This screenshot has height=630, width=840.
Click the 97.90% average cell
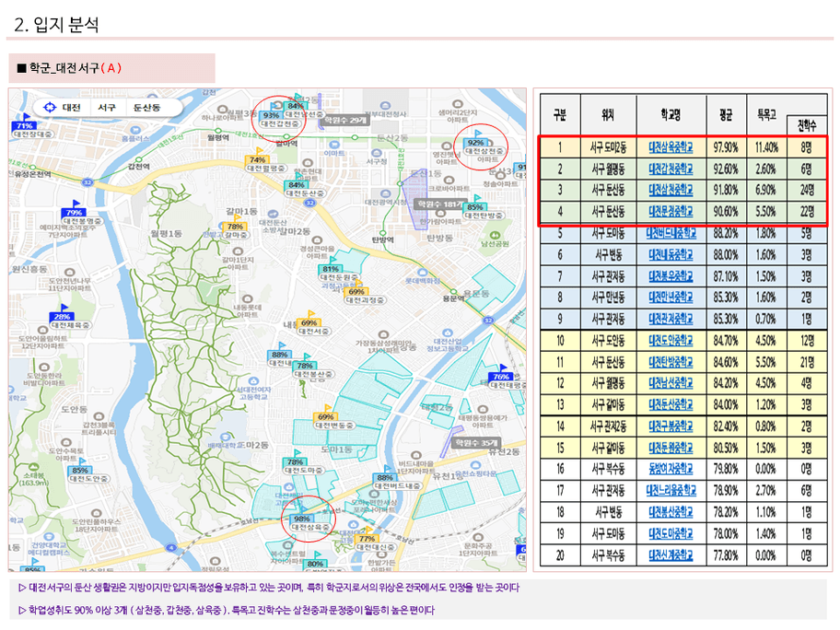click(x=726, y=147)
